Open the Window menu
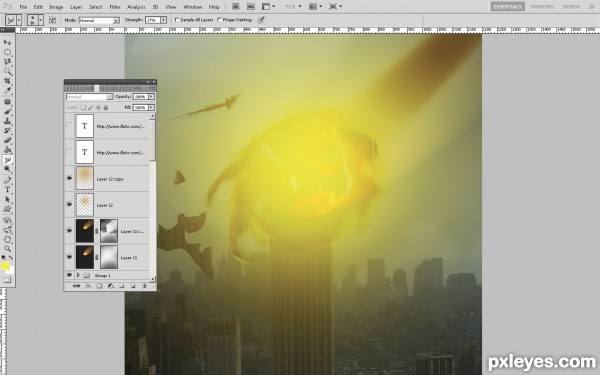This screenshot has width=600, height=375. tap(192, 7)
